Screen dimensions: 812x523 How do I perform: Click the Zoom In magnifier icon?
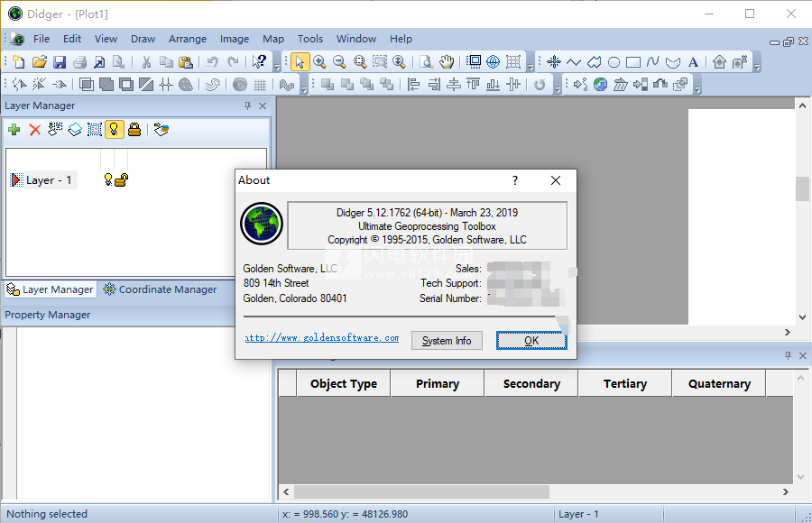pyautogui.click(x=319, y=62)
